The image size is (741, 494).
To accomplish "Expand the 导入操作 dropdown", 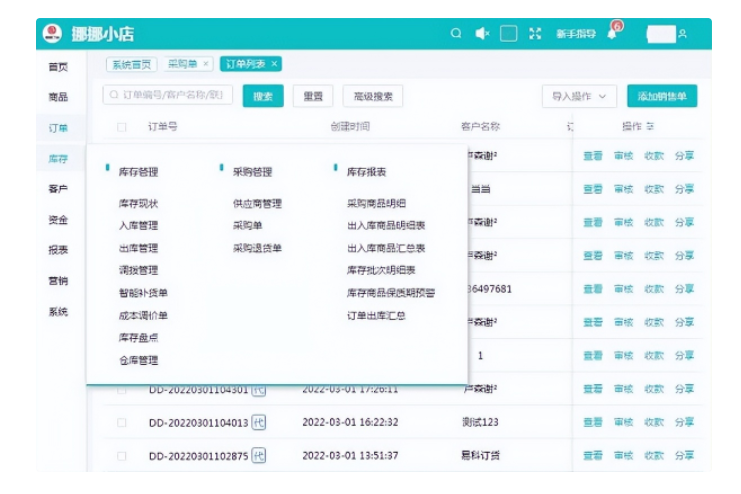I will 579,97.
